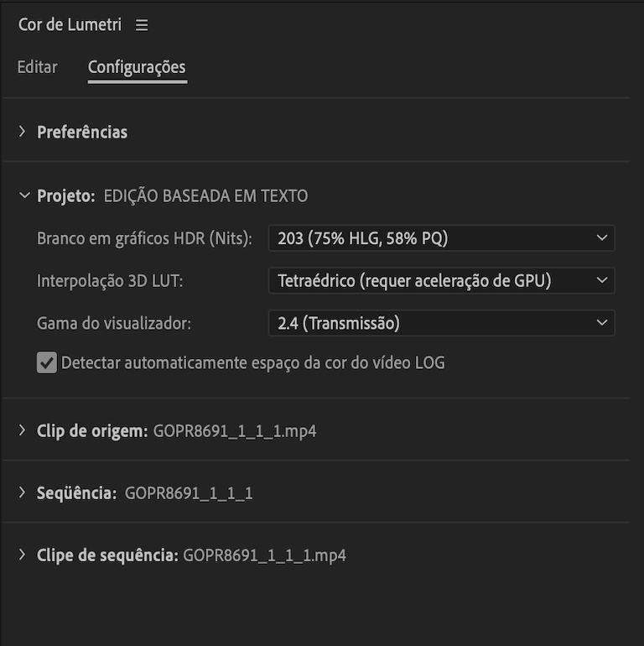Click the Cor de Lumetri panel title

point(70,25)
